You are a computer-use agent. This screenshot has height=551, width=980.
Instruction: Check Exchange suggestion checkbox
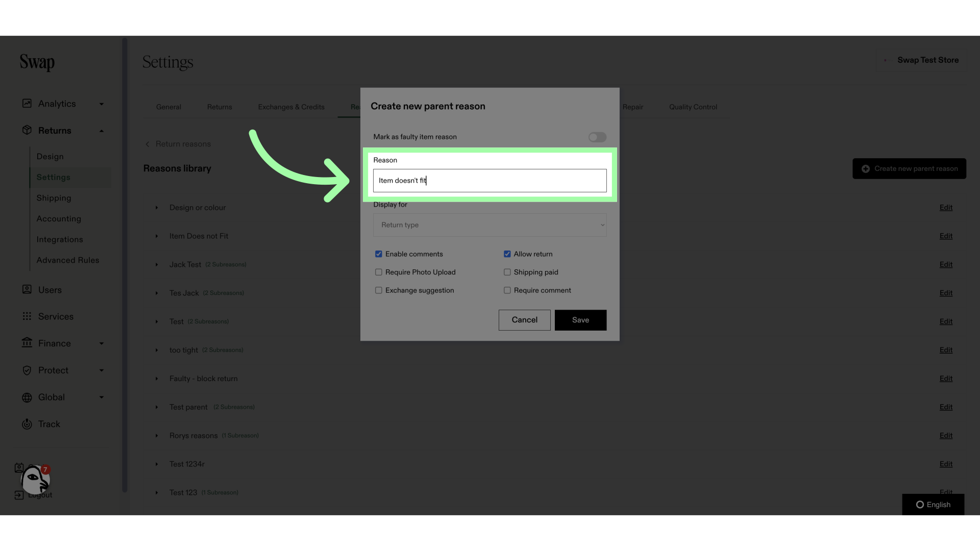coord(379,290)
